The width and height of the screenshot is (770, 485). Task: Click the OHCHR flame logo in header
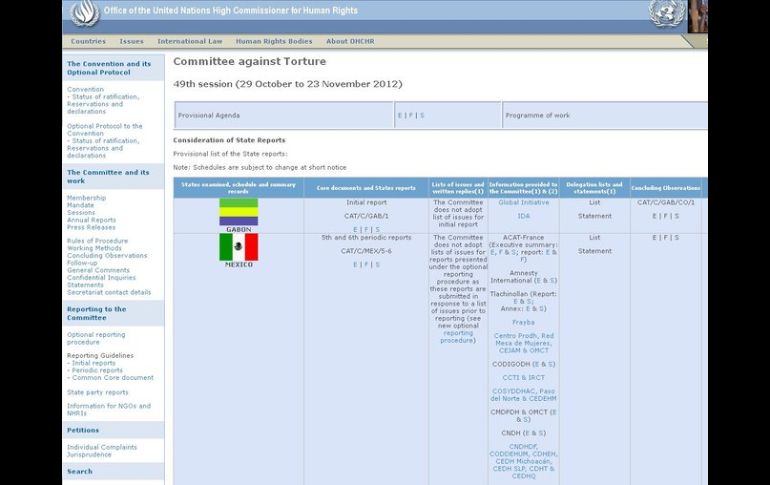pos(84,13)
